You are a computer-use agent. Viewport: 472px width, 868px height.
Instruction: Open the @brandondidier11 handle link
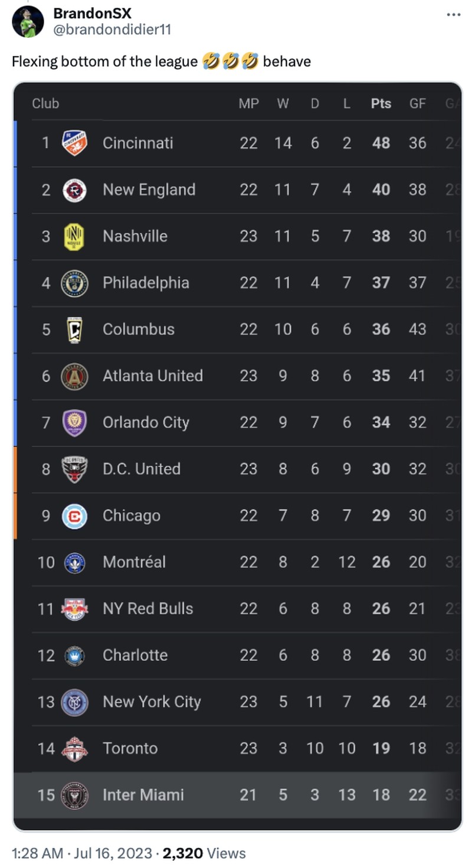[112, 29]
